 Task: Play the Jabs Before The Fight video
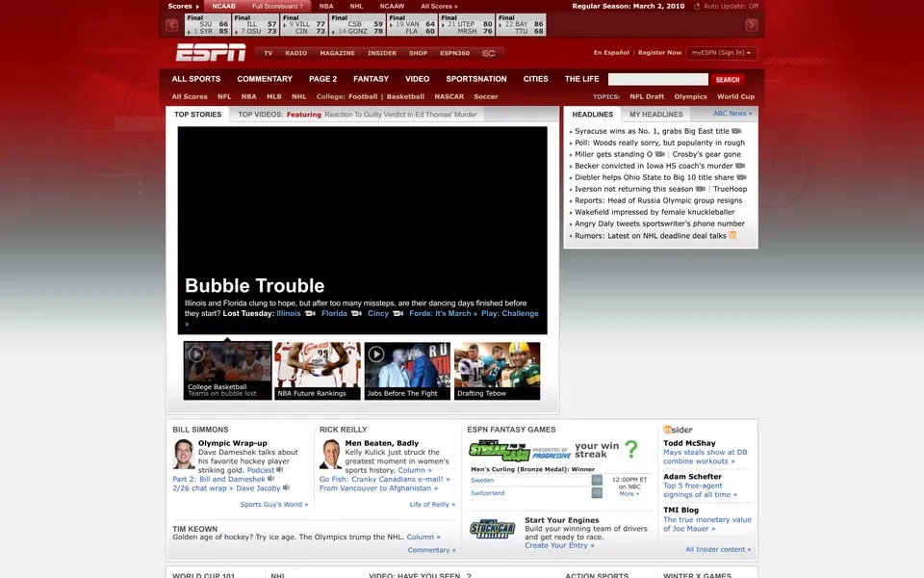[407, 370]
